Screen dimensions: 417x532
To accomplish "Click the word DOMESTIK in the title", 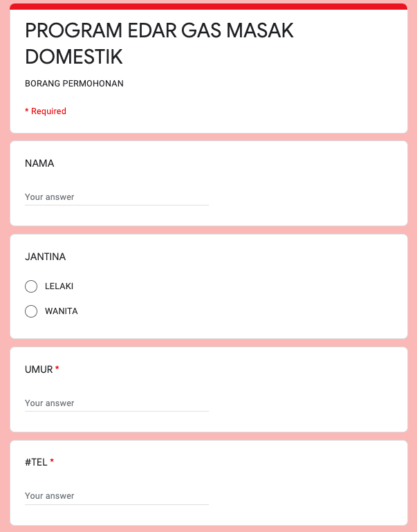I will (x=74, y=57).
